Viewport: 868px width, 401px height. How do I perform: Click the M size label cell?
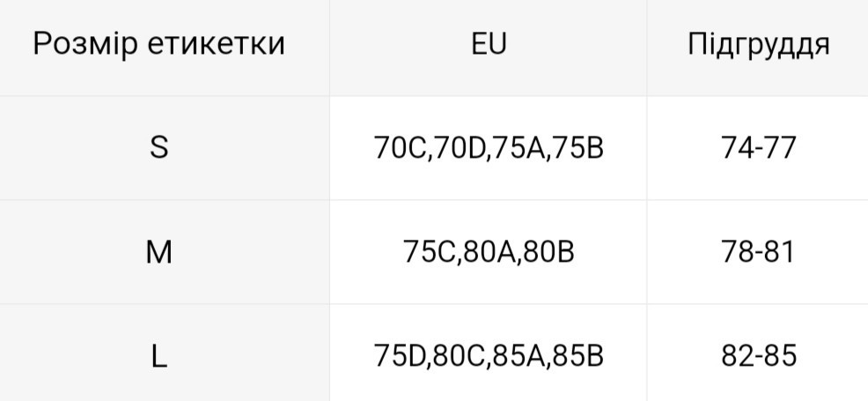[158, 252]
